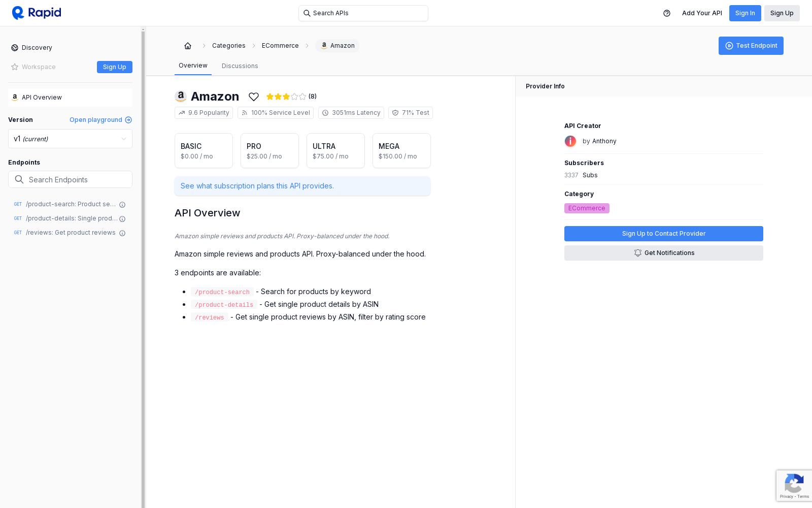Select the ULTRA $75.00 plan card

(335, 151)
